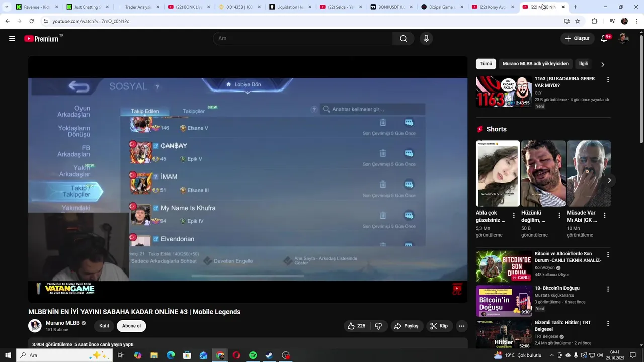644x362 pixels.
Task: Open the 04:41 taskbar clock
Action: (614, 355)
